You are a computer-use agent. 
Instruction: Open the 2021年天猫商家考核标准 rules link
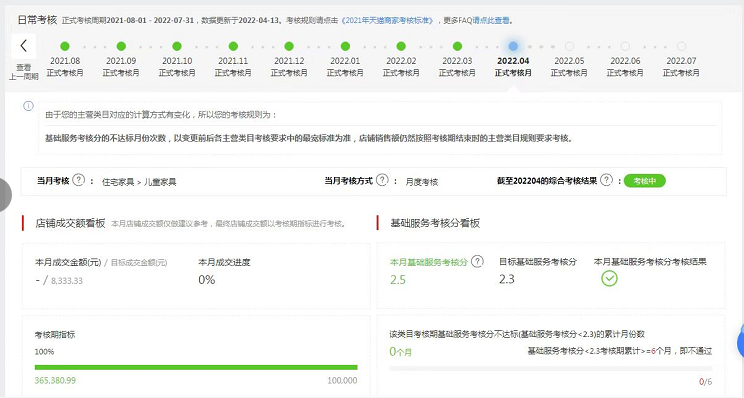tap(388, 20)
